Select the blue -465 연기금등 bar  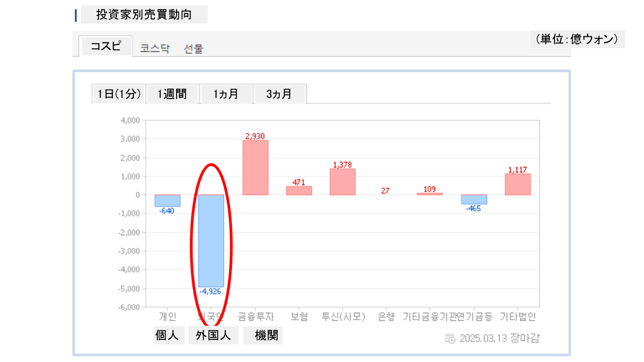click(x=474, y=199)
